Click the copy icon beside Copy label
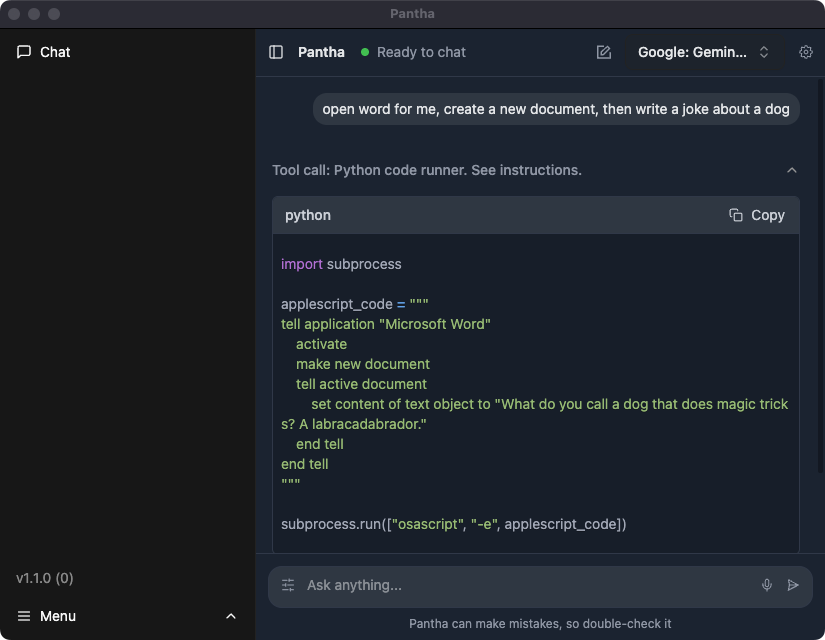The width and height of the screenshot is (825, 640). pyautogui.click(x=735, y=214)
